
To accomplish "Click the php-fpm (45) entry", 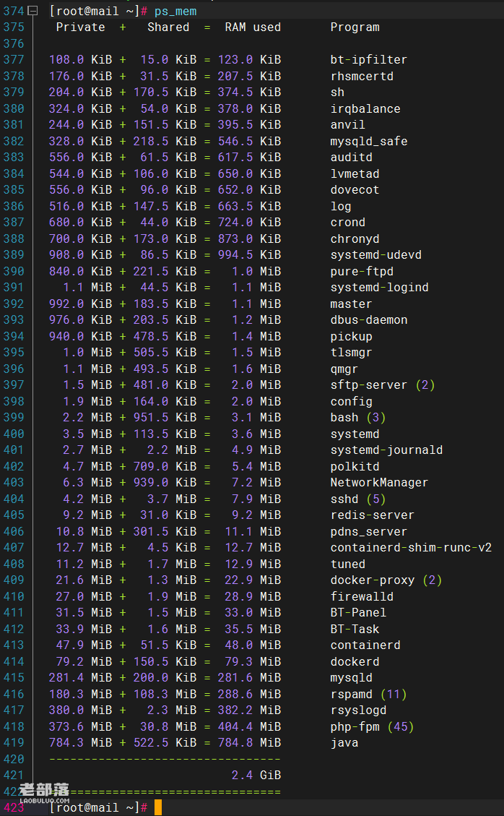I will (373, 726).
